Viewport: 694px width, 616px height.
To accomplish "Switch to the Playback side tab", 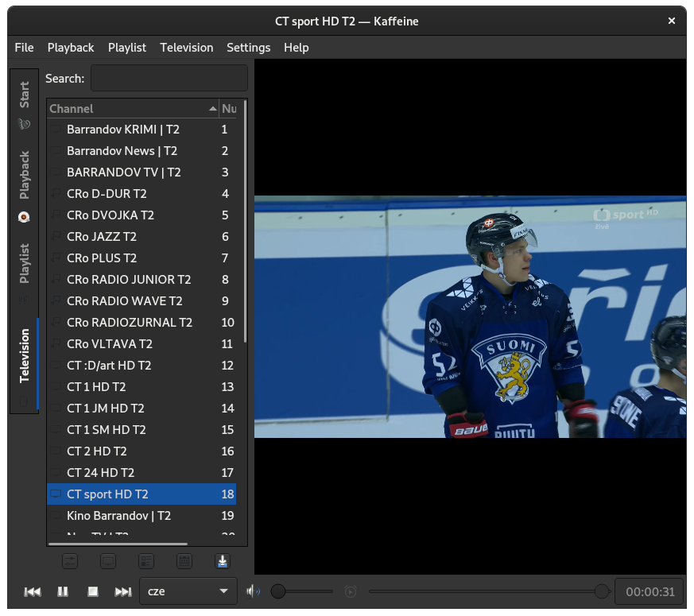I will (25, 186).
